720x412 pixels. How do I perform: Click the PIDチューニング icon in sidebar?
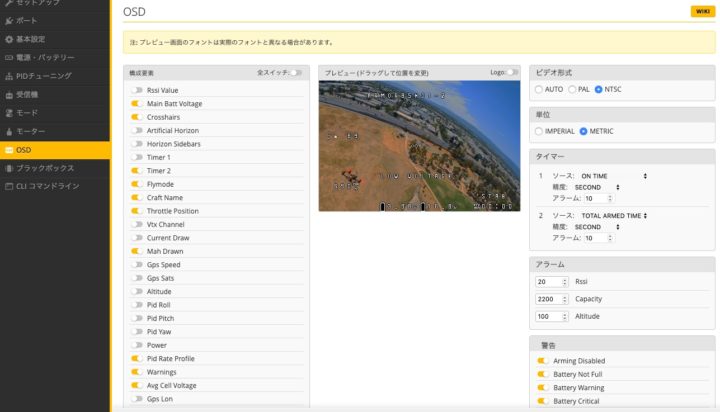[x=10, y=76]
